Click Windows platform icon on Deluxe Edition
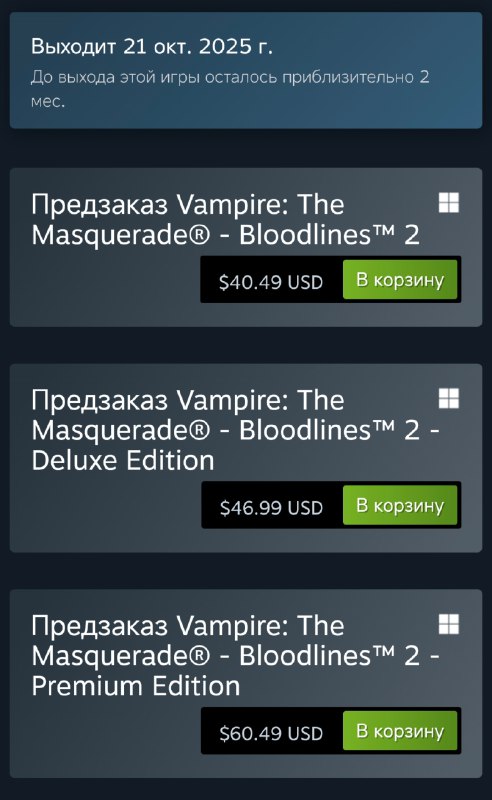Screen dimensions: 492x800 click(449, 398)
